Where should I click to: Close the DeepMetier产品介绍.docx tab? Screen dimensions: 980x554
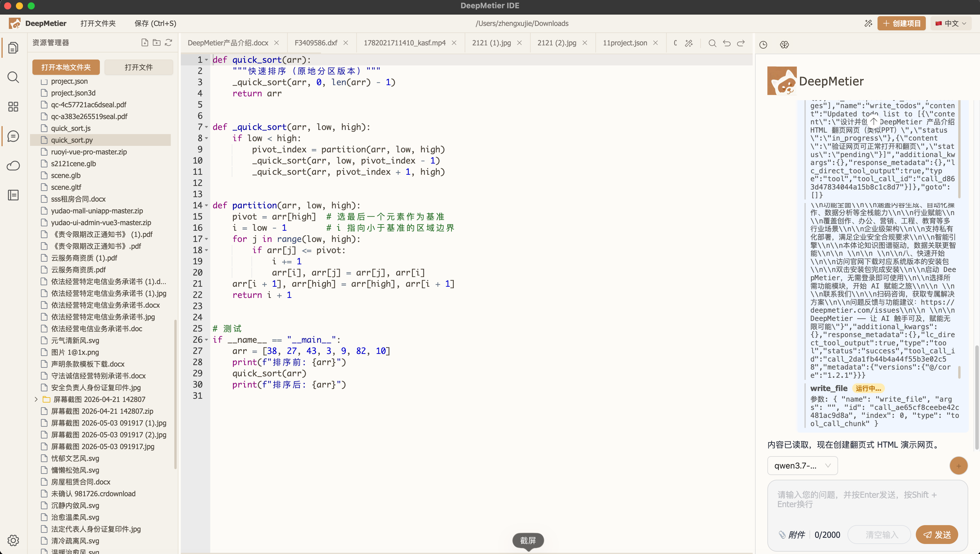pyautogui.click(x=277, y=43)
